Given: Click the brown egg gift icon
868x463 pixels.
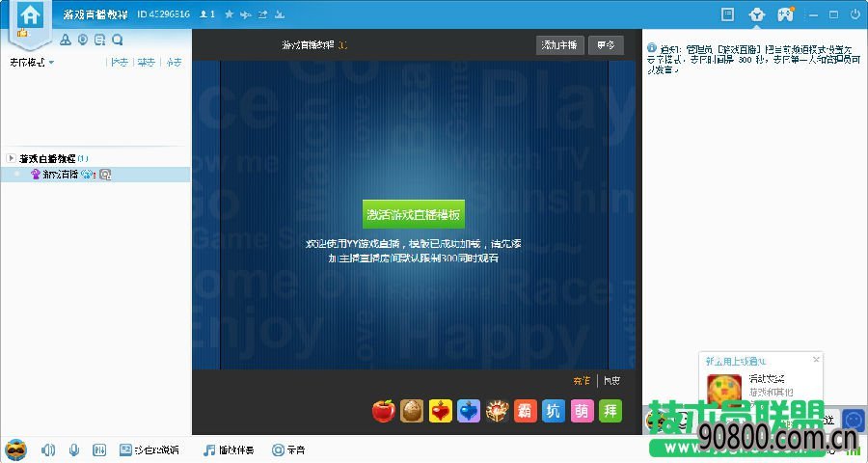Looking at the screenshot, I should (412, 411).
